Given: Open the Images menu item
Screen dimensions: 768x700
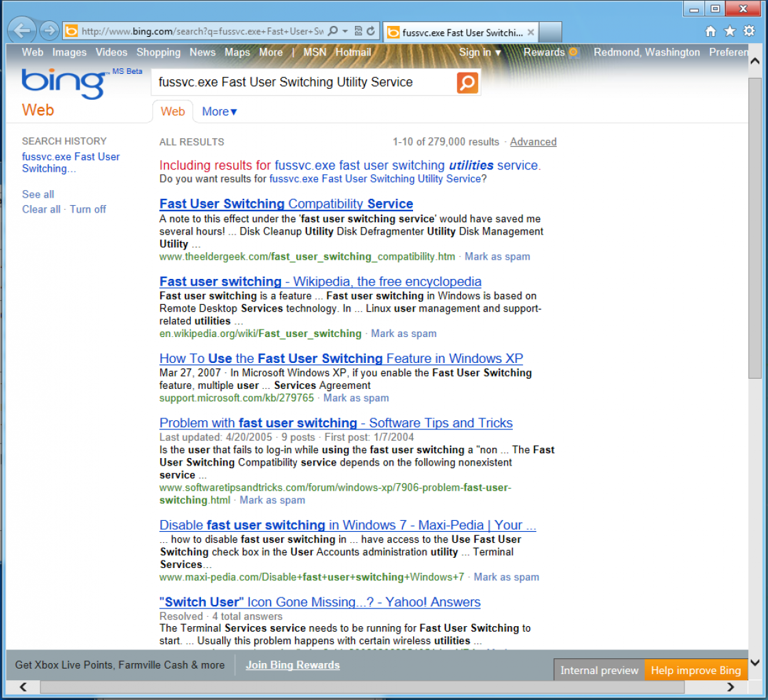Looking at the screenshot, I should [x=69, y=53].
